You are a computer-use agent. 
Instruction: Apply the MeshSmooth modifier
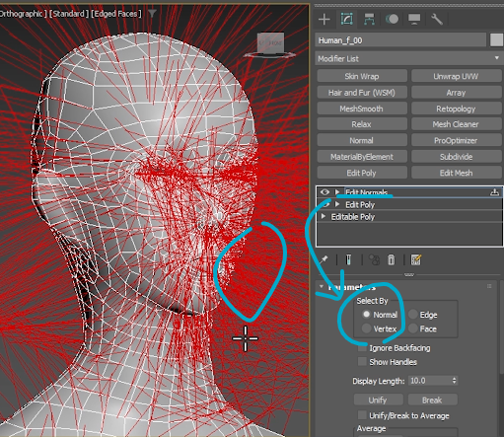click(x=362, y=109)
